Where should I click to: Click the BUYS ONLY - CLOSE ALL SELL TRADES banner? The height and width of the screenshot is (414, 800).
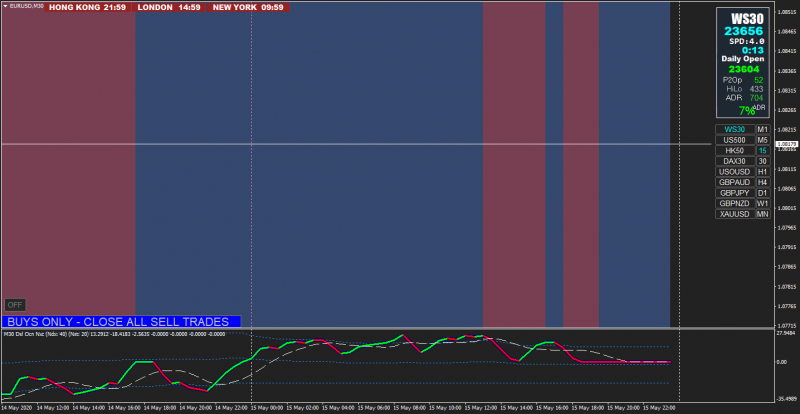point(121,322)
